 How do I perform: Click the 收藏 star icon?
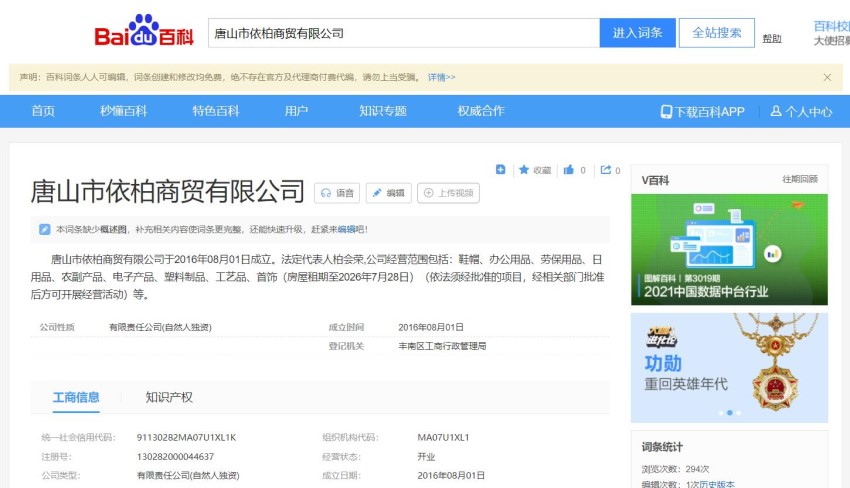[x=524, y=170]
